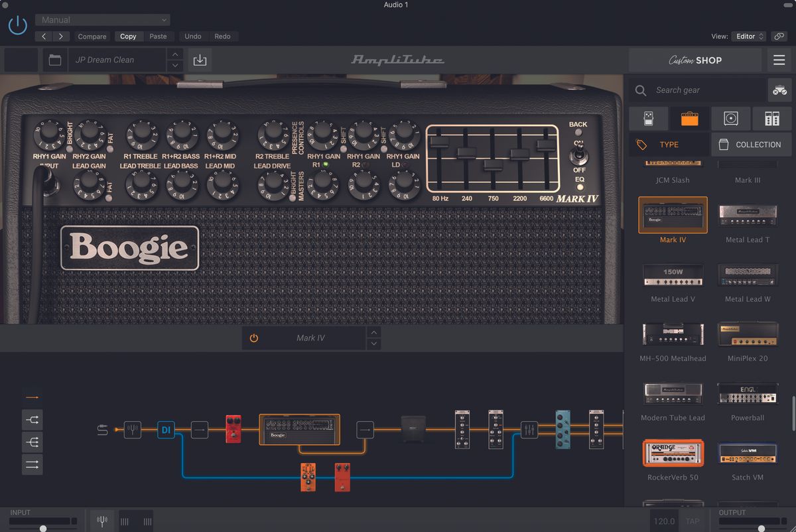796x532 pixels.
Task: Toggle the amp bypass power next to Mark IV
Action: tap(253, 338)
